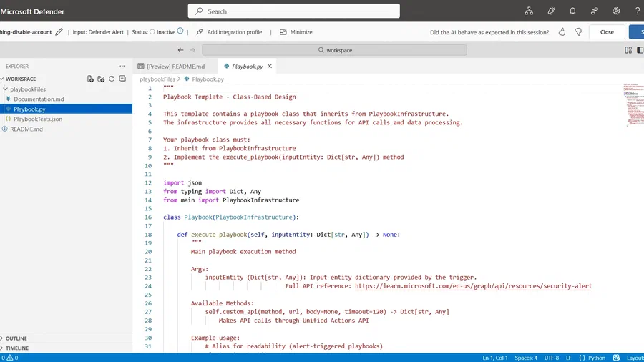This screenshot has height=362, width=644.
Task: Click the playbookFiles breadcrumb
Action: click(x=157, y=79)
